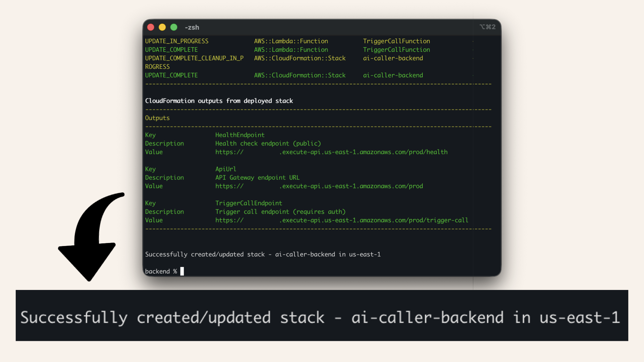Screen dimensions: 644x362
Task: Click the yellow minimize traffic light button
Action: (162, 27)
